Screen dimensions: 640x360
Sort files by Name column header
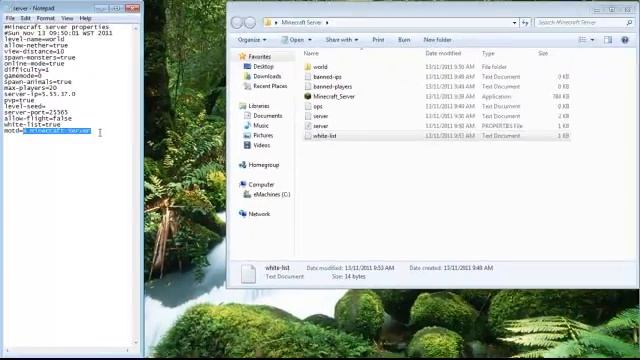tap(311, 53)
